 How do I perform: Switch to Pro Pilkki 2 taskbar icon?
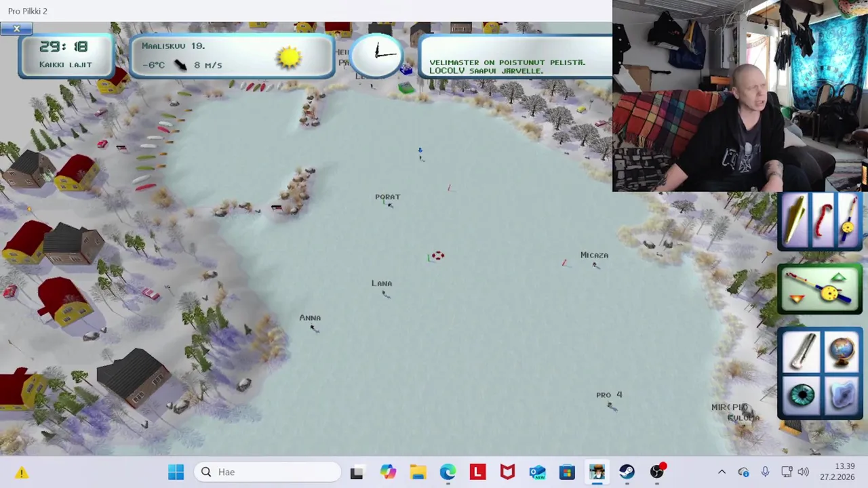(x=597, y=472)
